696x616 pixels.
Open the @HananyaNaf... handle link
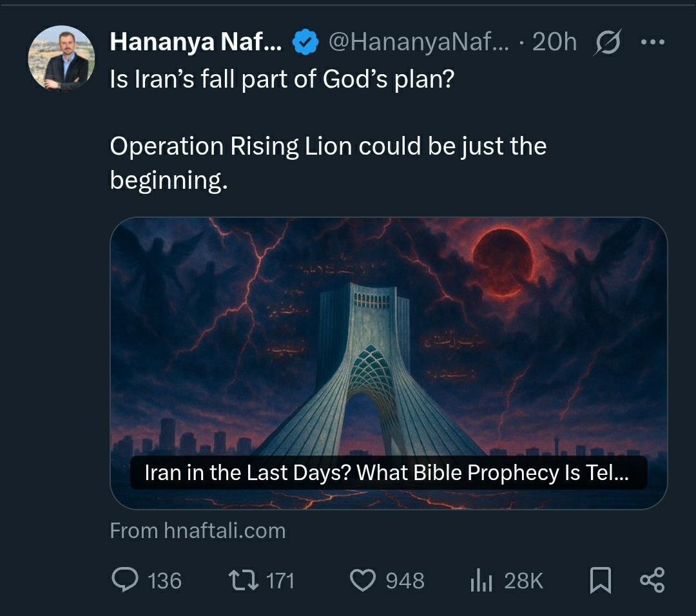(x=418, y=43)
